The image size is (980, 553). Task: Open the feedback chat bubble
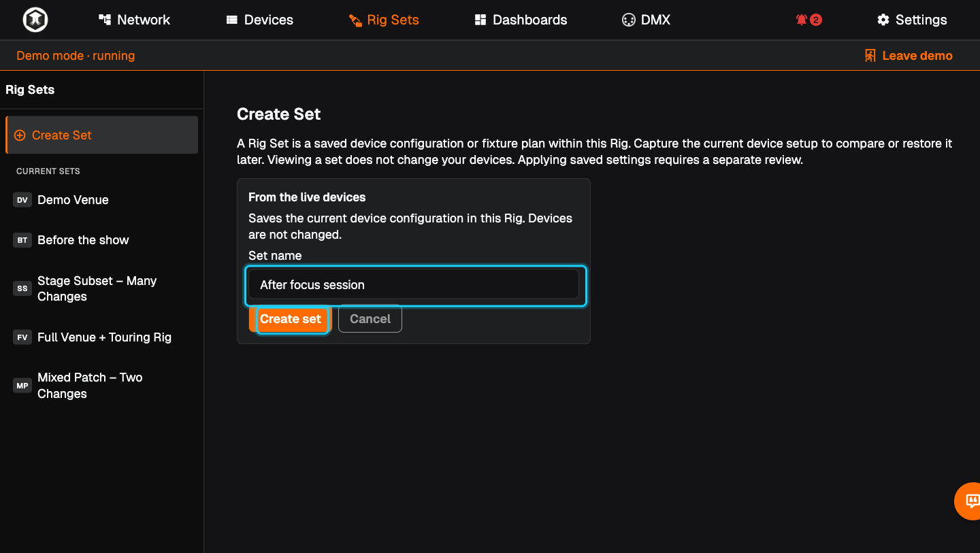tap(971, 501)
